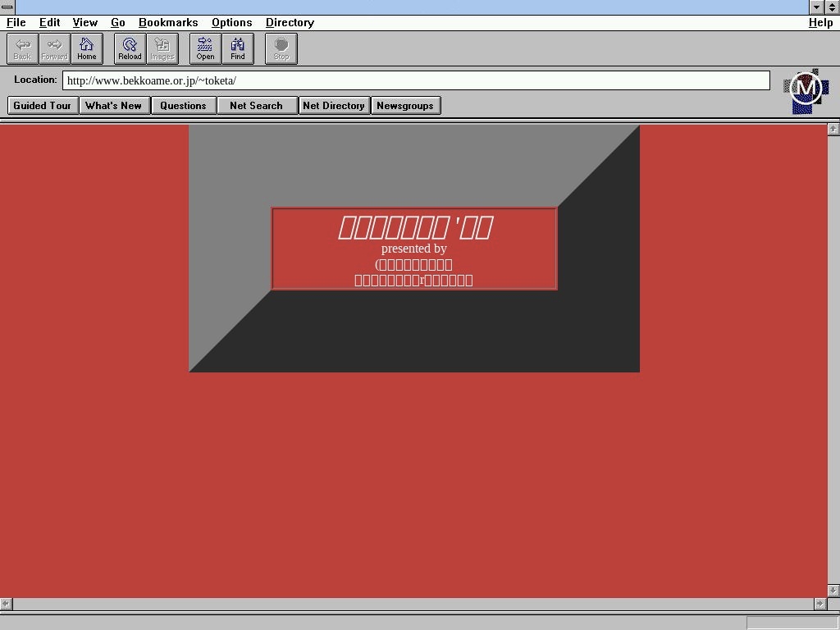Stop page loading with Stop icon
The height and width of the screenshot is (630, 840).
[281, 48]
